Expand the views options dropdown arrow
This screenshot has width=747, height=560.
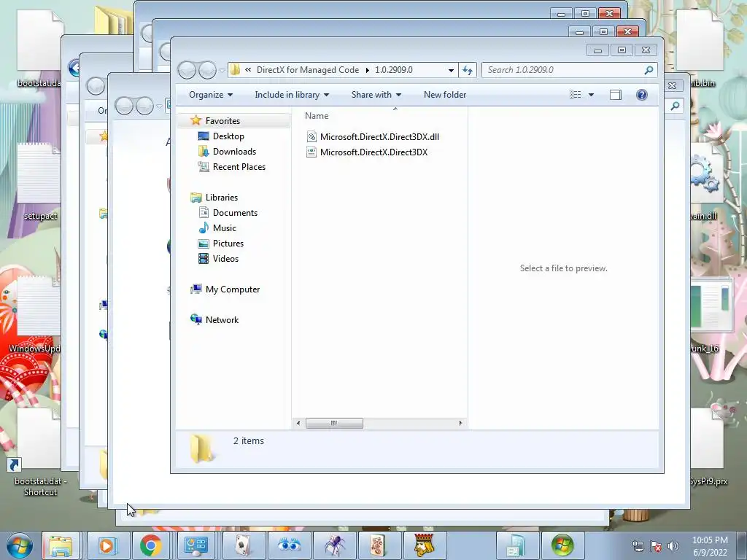591,95
